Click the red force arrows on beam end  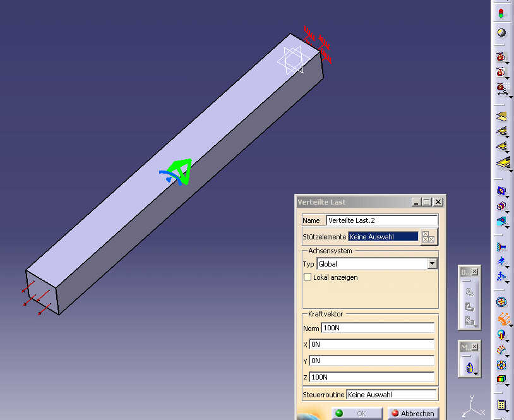point(37,297)
